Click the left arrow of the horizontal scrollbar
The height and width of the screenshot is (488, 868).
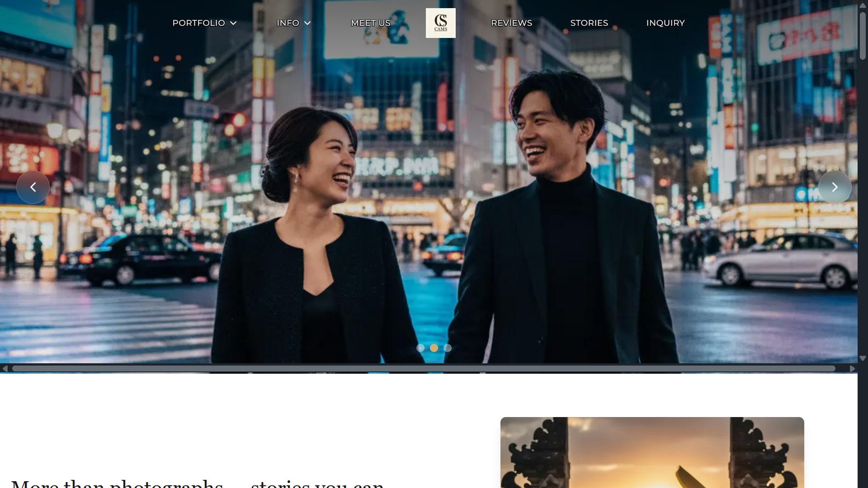click(5, 369)
